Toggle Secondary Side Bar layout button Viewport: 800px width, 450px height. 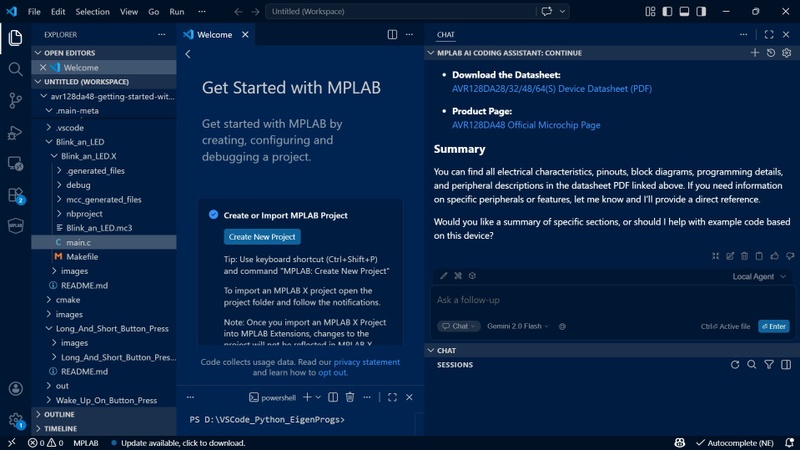(702, 11)
